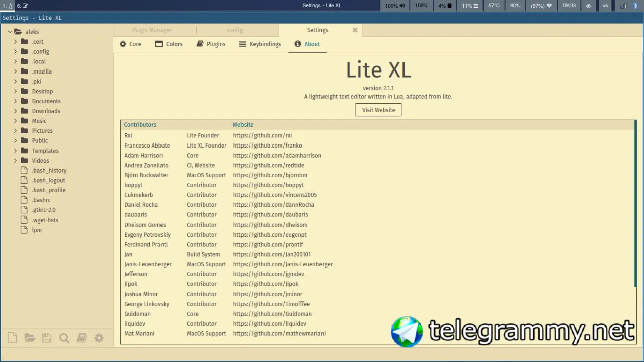
Task: Click the .bash_history file icon
Action: click(24, 170)
